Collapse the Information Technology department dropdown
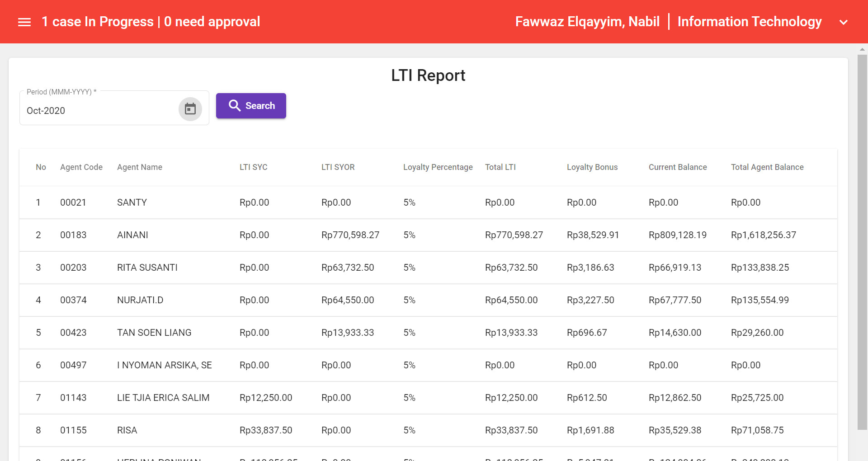Image resolution: width=868 pixels, height=461 pixels. (749, 21)
